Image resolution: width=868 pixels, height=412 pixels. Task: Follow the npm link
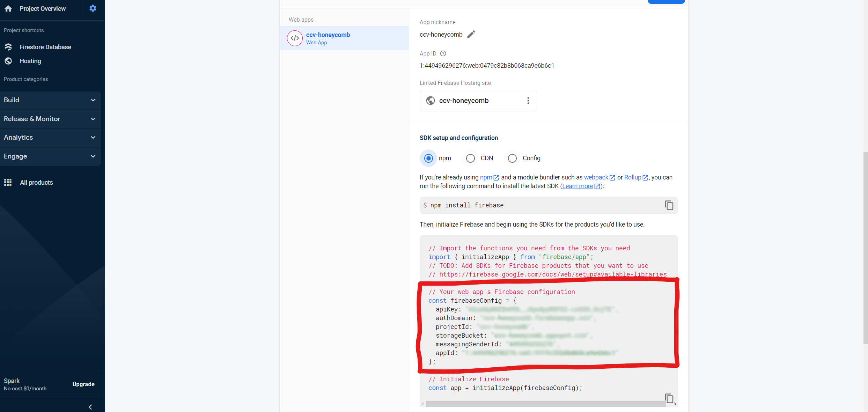pyautogui.click(x=489, y=177)
